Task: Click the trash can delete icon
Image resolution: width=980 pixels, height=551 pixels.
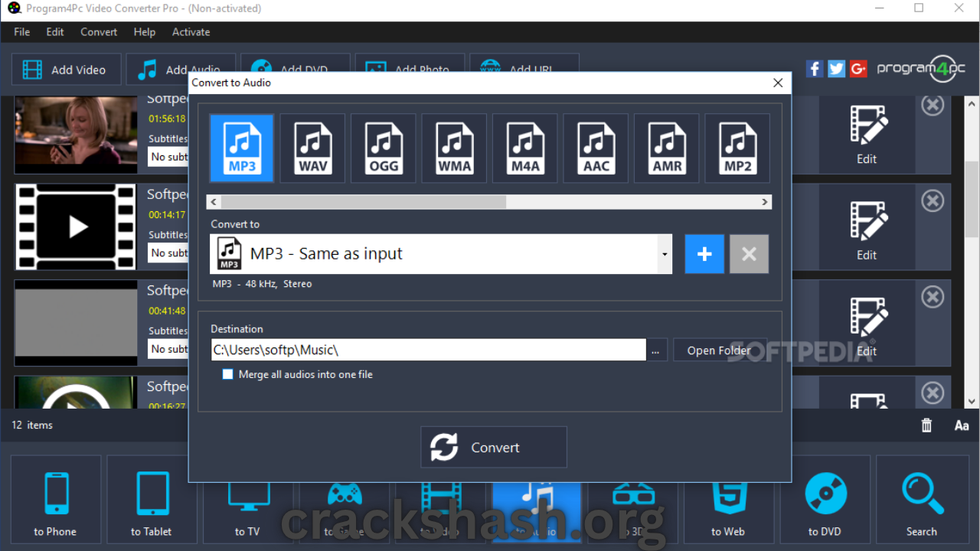Action: click(x=926, y=425)
